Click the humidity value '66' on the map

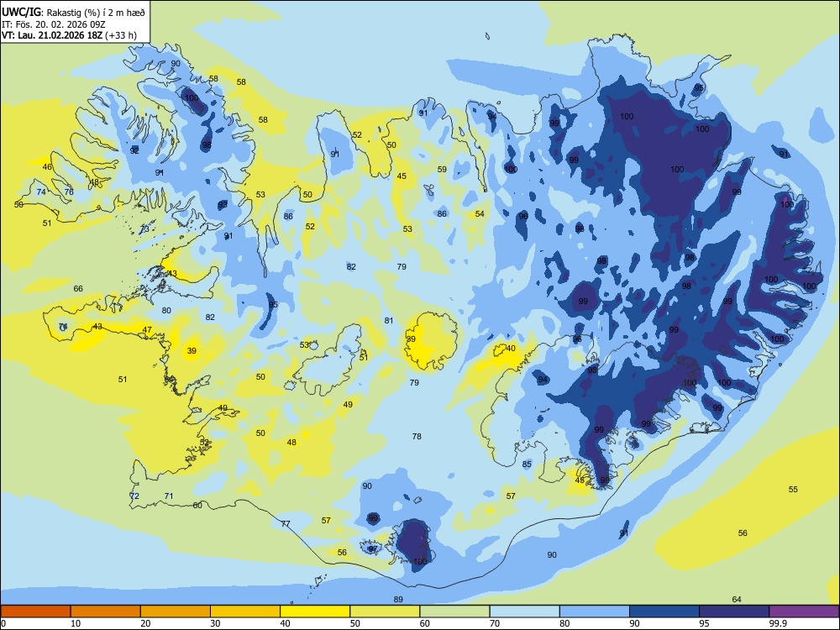click(x=78, y=289)
